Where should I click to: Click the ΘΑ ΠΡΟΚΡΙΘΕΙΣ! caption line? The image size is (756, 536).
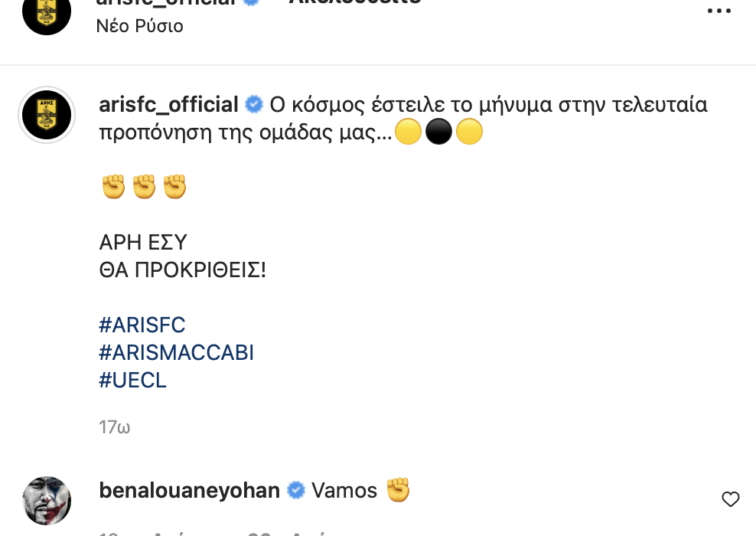point(182,270)
